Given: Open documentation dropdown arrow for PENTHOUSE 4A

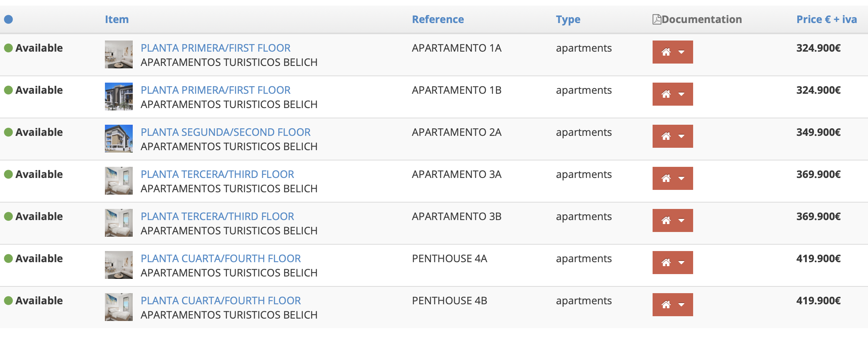Looking at the screenshot, I should (x=682, y=263).
